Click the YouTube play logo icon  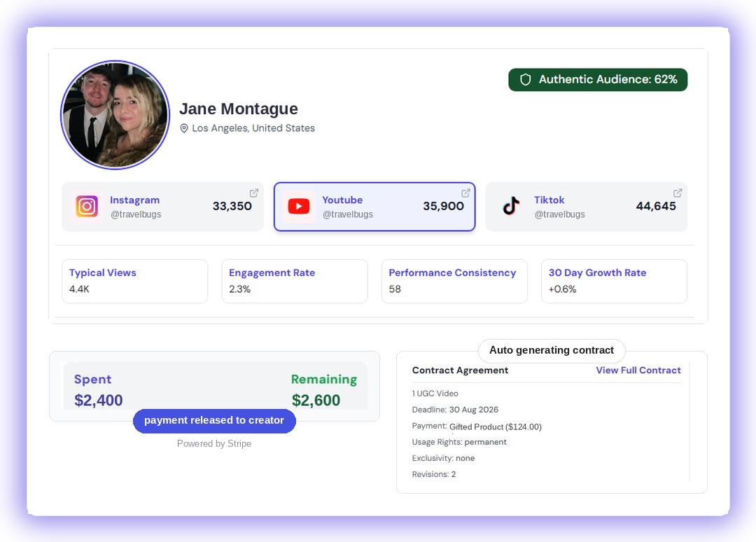coord(298,207)
